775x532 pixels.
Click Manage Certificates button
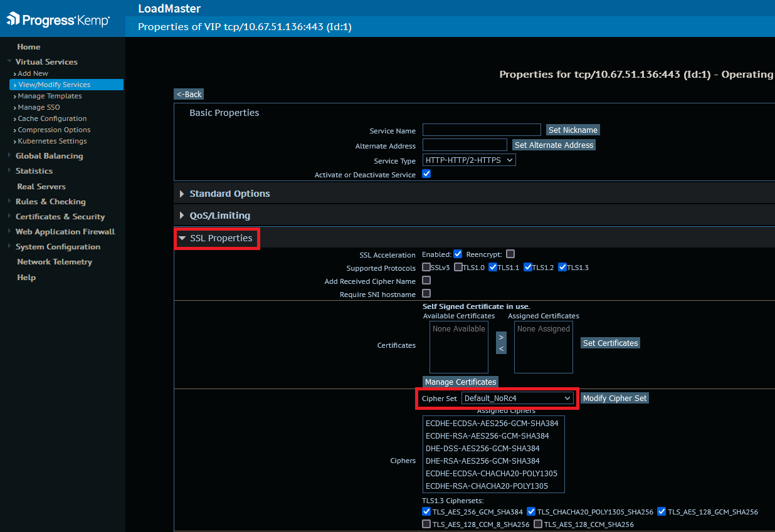tap(461, 382)
